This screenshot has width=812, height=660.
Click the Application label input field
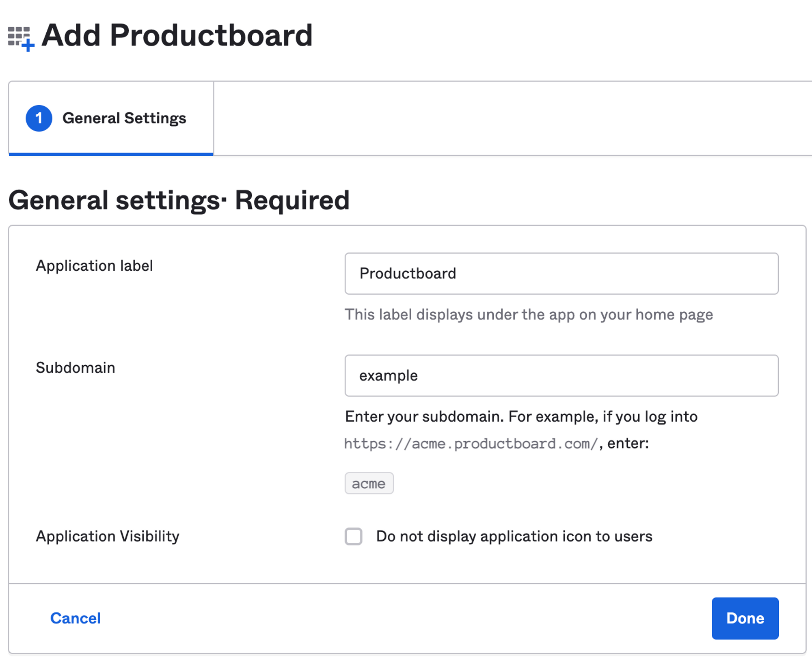pyautogui.click(x=561, y=274)
